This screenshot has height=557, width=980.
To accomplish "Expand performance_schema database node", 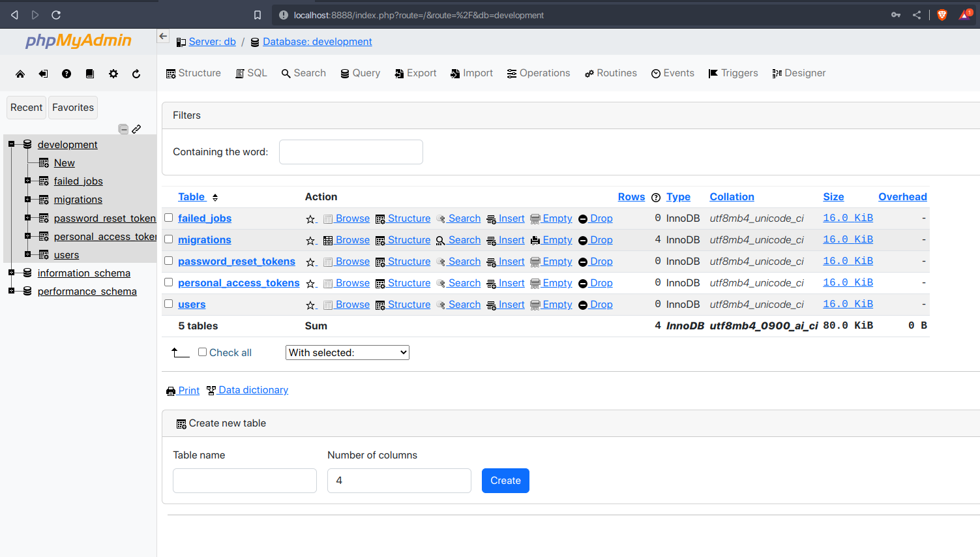I will [x=11, y=291].
